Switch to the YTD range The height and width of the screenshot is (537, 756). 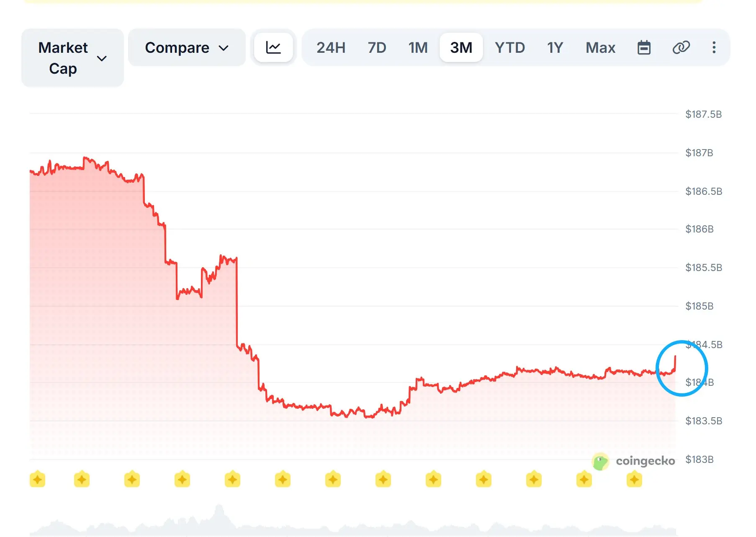point(510,47)
